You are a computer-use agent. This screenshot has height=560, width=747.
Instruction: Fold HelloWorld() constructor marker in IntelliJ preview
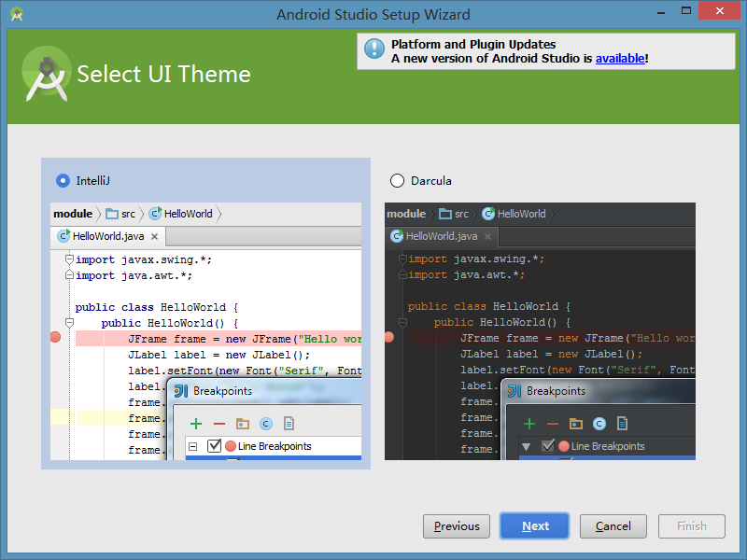pos(69,323)
